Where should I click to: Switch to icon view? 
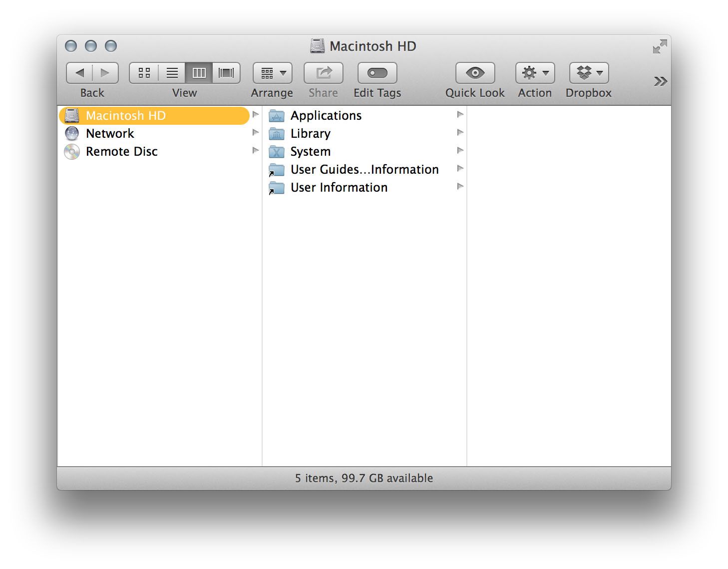[144, 73]
